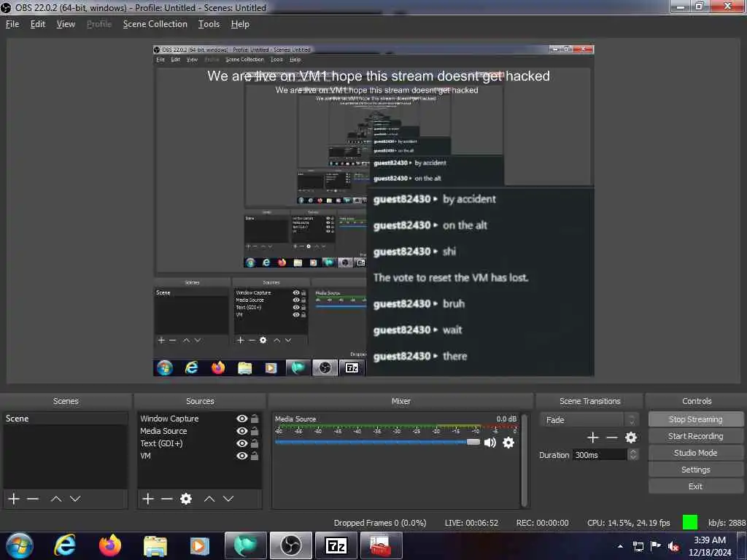Screen dimensions: 747x560
Task: Click Start Recording button
Action: (695, 436)
